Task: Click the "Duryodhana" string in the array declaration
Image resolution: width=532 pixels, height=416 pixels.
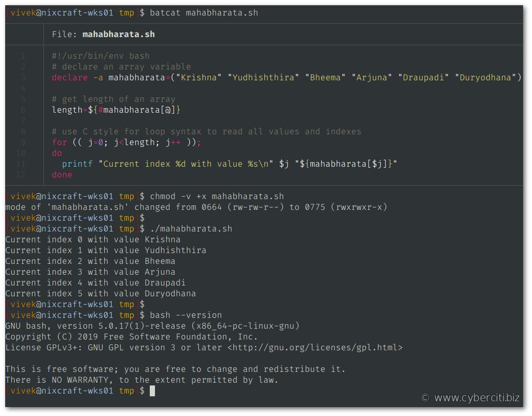Action: click(x=486, y=77)
